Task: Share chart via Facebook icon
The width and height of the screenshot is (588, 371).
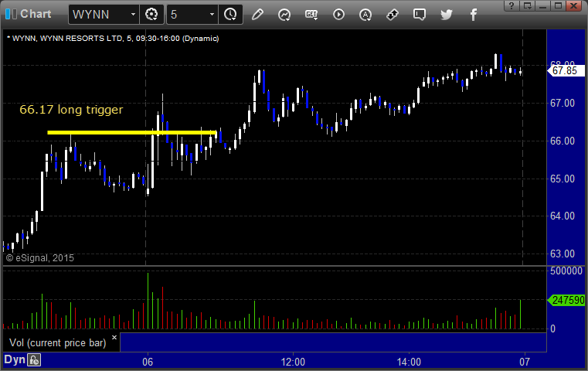Action: 473,15
